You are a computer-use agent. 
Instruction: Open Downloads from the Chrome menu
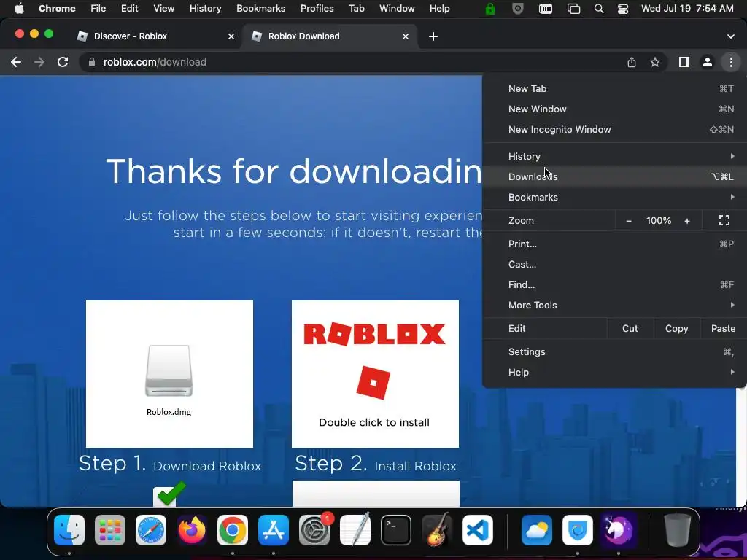point(614,176)
